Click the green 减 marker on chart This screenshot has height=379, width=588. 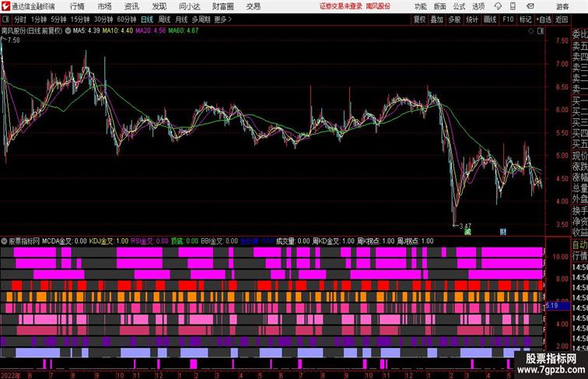[x=467, y=232]
